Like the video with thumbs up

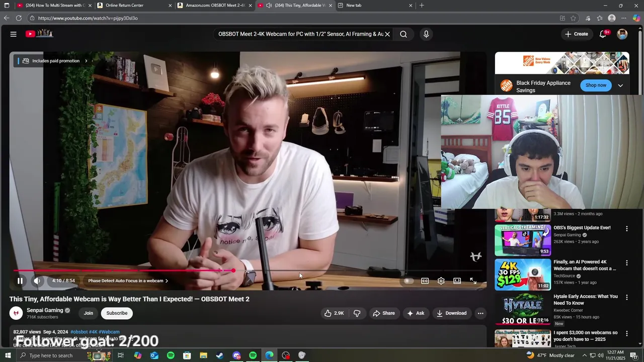pyautogui.click(x=334, y=313)
